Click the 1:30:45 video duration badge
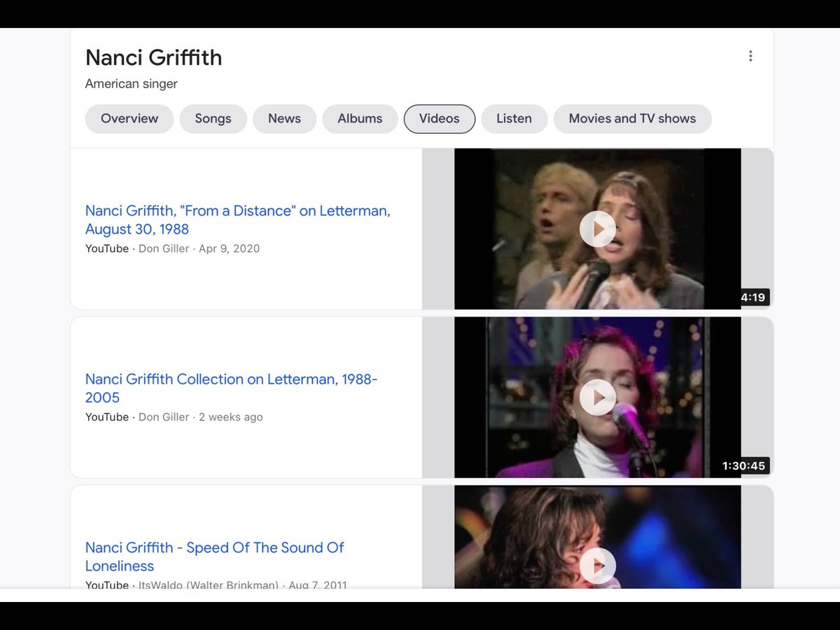840x630 pixels. pyautogui.click(x=744, y=465)
